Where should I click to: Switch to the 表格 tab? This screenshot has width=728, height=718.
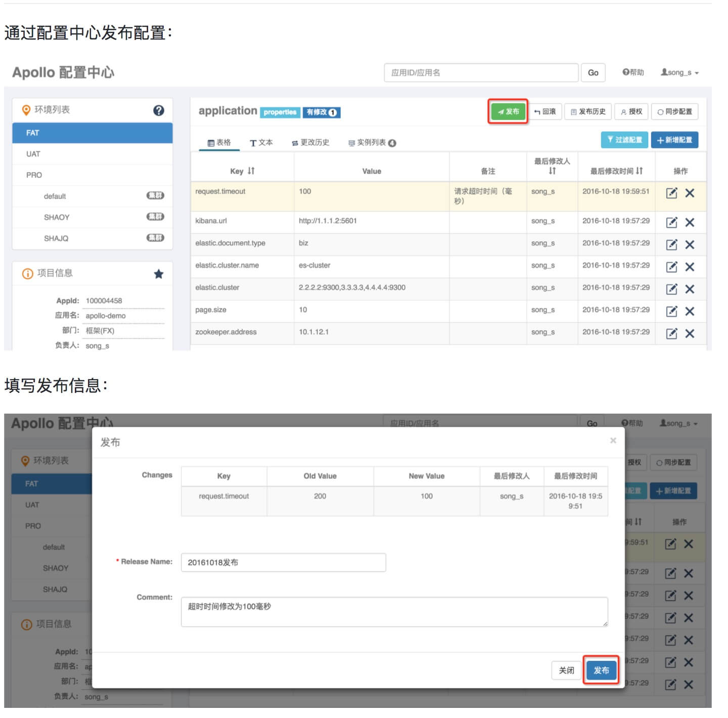coord(219,143)
